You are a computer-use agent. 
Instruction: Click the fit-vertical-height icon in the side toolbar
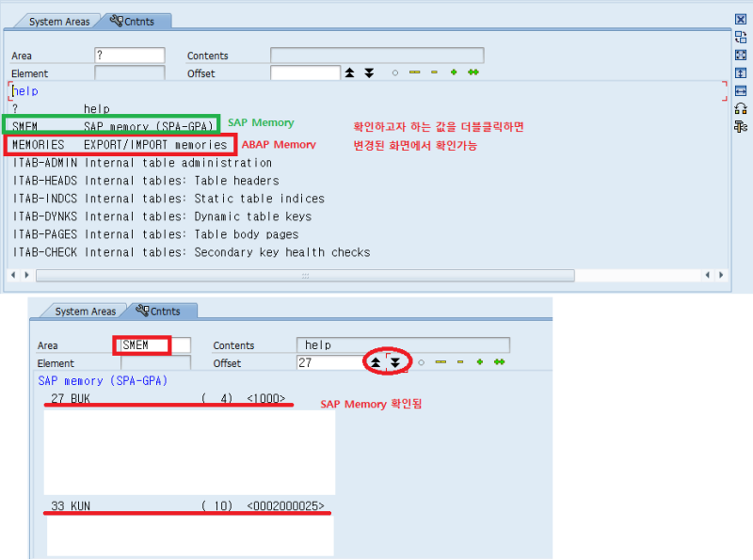click(740, 72)
